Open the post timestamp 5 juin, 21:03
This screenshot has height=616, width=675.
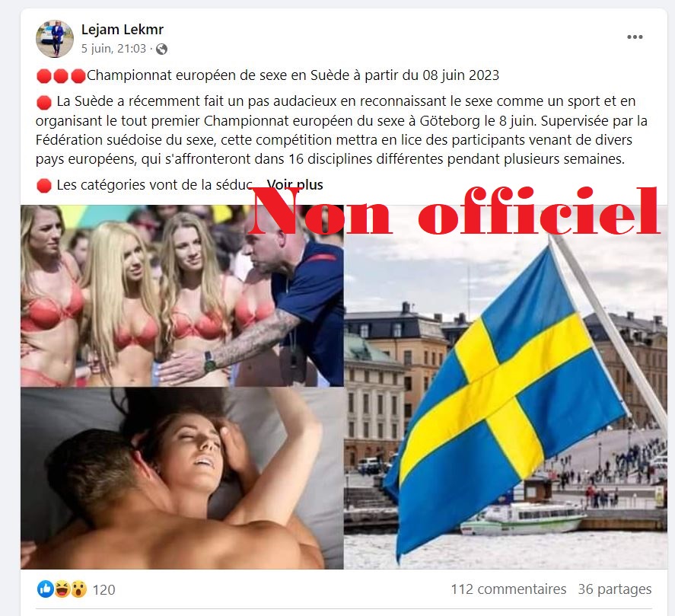coord(113,49)
